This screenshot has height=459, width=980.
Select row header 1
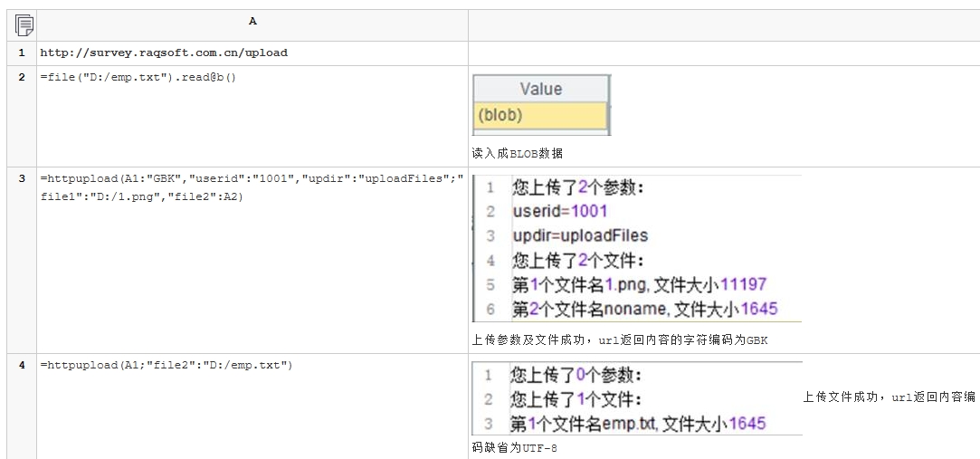click(x=22, y=53)
